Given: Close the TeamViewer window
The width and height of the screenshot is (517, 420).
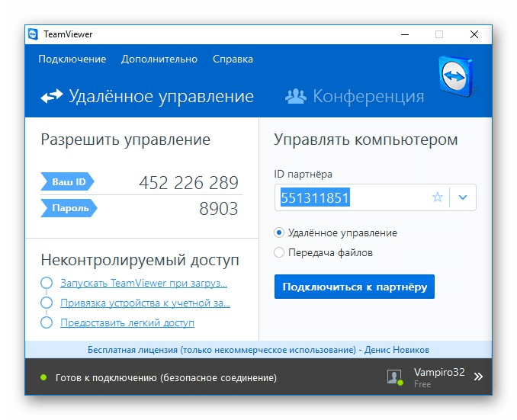Looking at the screenshot, I should [x=474, y=34].
